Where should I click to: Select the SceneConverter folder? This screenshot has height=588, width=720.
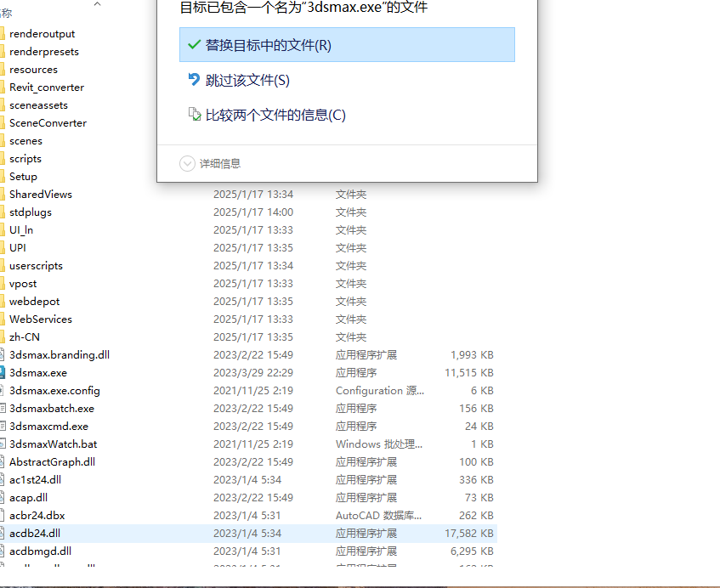pos(48,123)
